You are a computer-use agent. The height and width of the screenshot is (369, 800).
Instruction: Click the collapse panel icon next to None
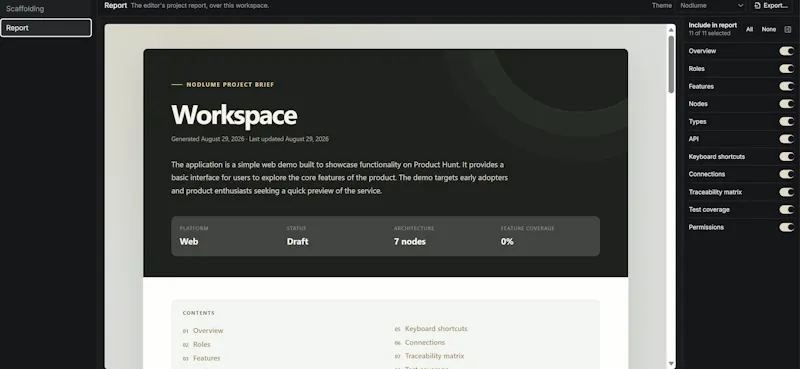tap(788, 30)
